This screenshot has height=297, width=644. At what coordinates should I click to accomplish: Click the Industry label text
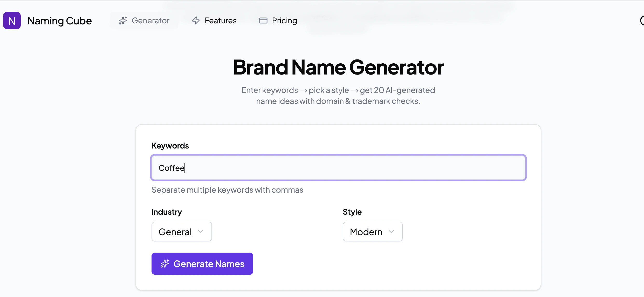(x=167, y=212)
